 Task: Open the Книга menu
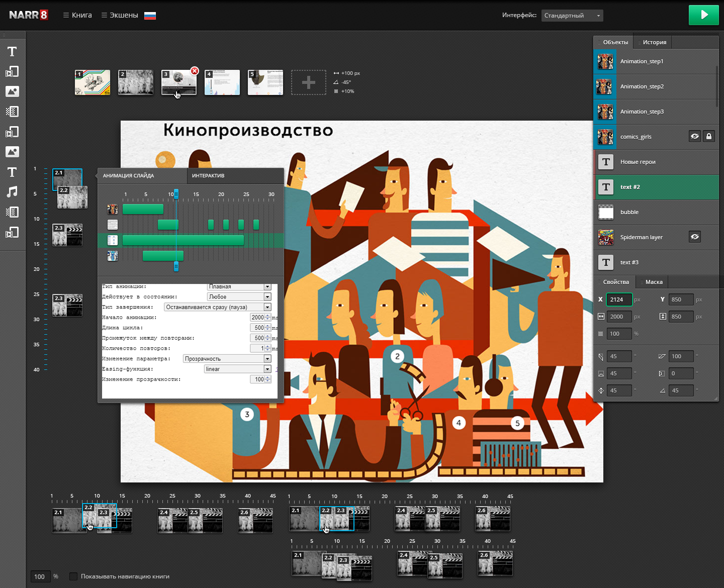point(77,15)
